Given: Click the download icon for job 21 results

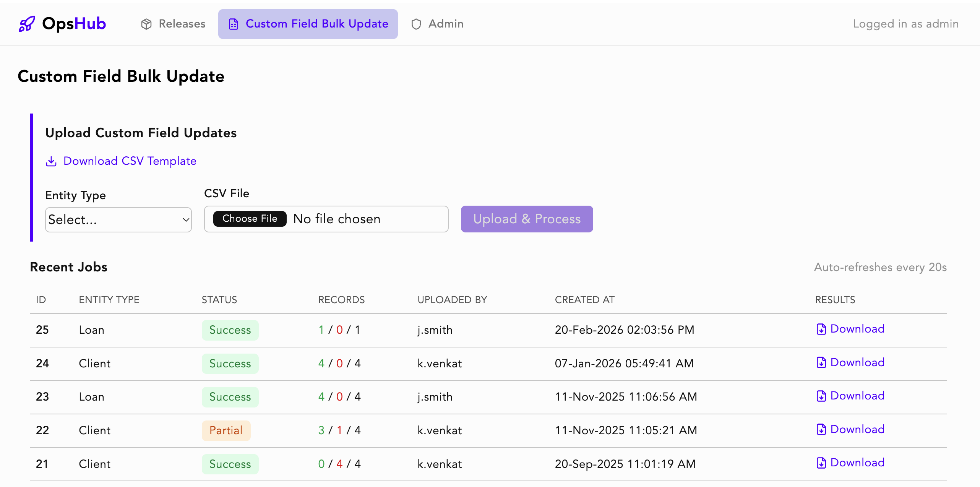Looking at the screenshot, I should 821,463.
